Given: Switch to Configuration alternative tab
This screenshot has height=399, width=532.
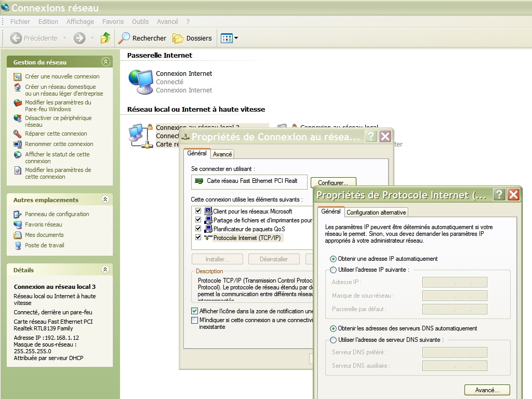Looking at the screenshot, I should [376, 212].
